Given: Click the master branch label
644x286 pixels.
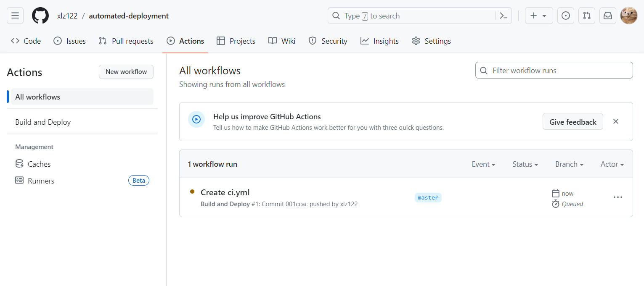Looking at the screenshot, I should (428, 197).
